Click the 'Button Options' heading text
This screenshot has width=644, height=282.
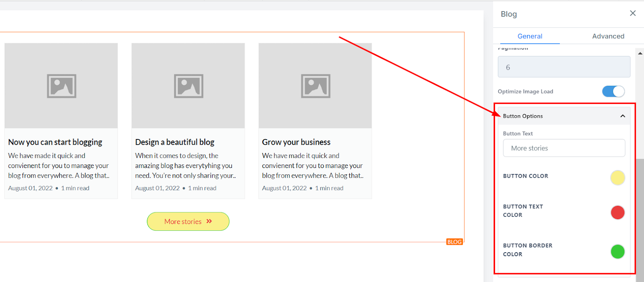pyautogui.click(x=523, y=116)
